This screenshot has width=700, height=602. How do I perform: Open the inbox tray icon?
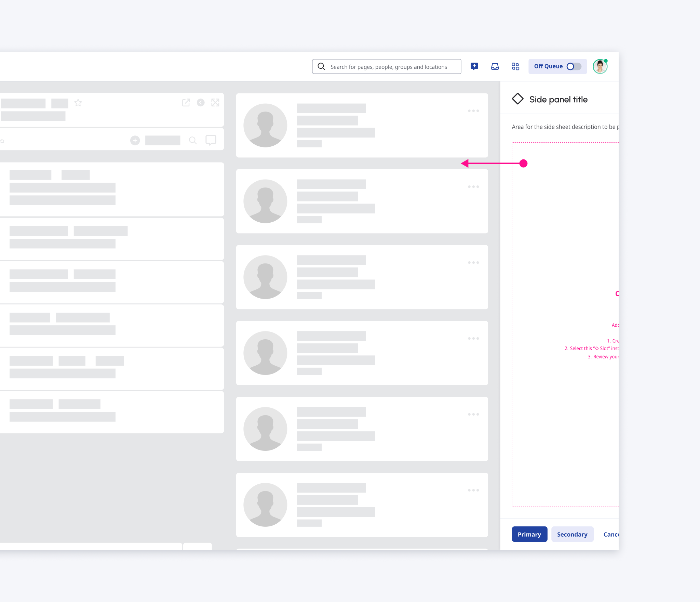pos(495,66)
